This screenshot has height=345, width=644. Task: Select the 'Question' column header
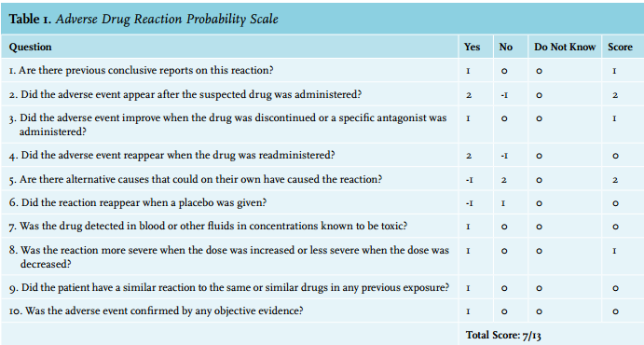click(31, 47)
